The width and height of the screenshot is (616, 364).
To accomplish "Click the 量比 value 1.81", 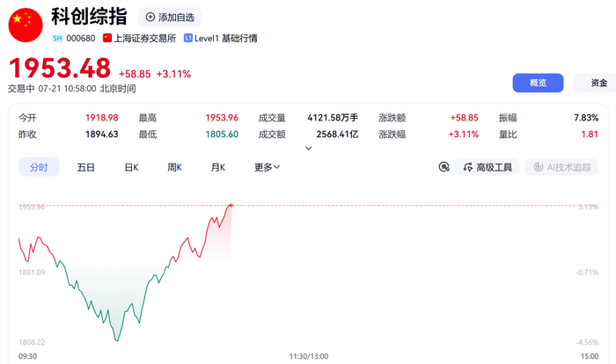I will point(590,135).
